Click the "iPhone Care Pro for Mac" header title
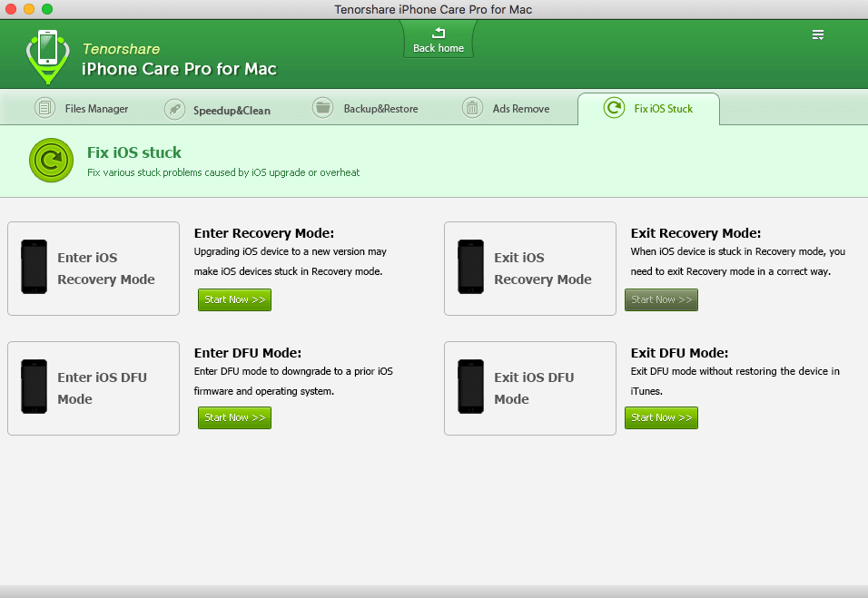The height and width of the screenshot is (598, 868). tap(179, 69)
